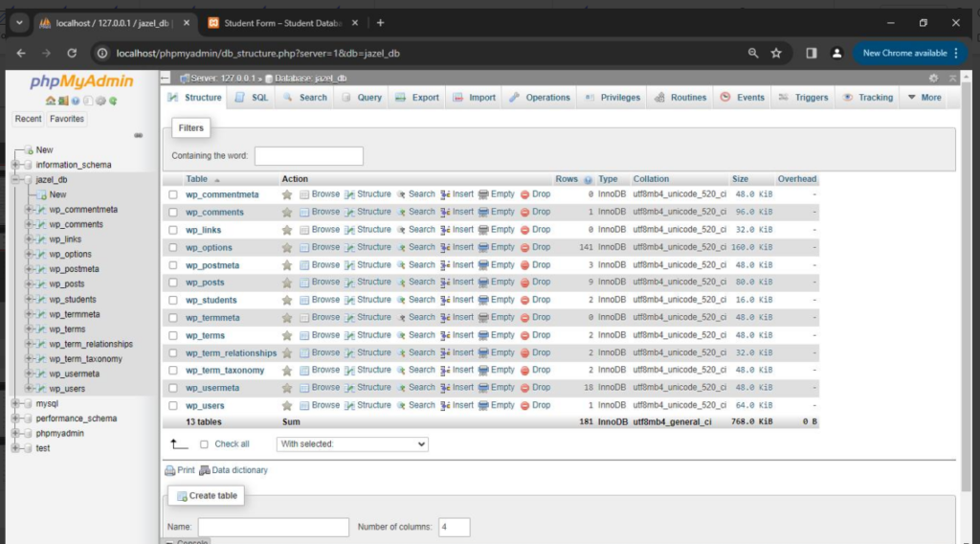Click the log out door icon
Image resolution: width=980 pixels, height=544 pixels.
click(62, 101)
